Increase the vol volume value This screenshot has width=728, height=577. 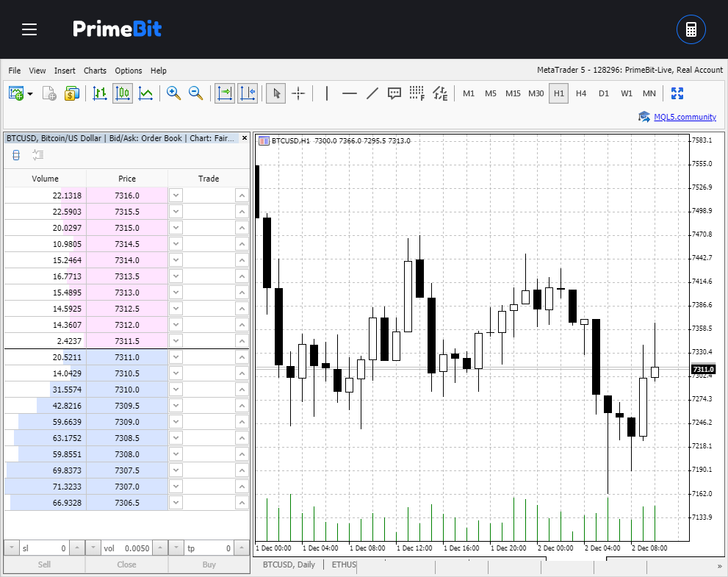pyautogui.click(x=159, y=548)
